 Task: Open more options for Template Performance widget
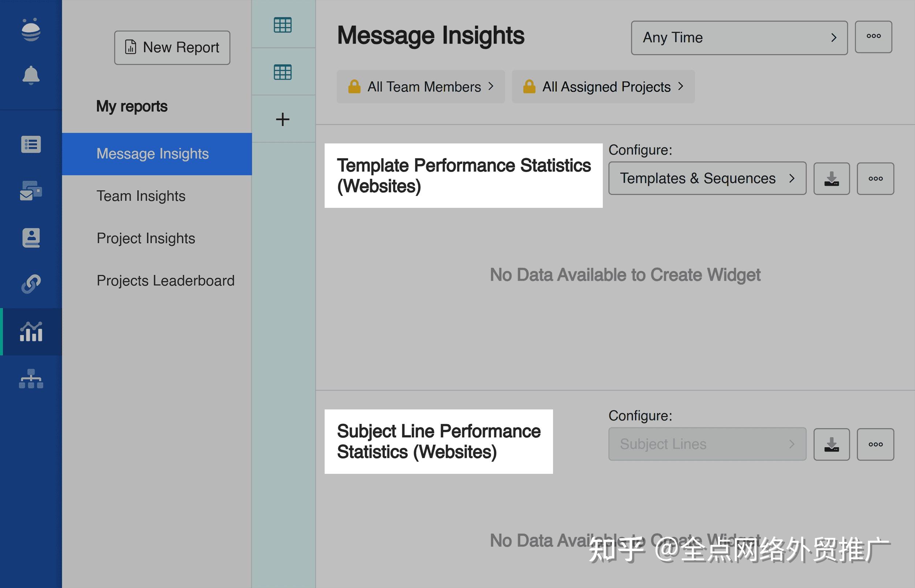(875, 179)
